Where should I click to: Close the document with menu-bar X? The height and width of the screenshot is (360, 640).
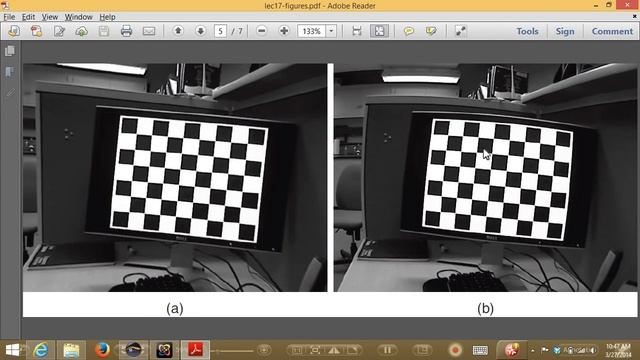(x=635, y=16)
